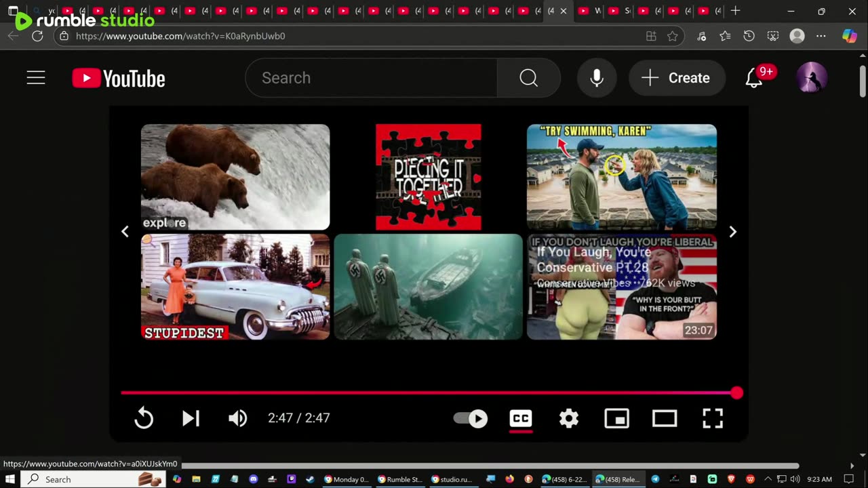Click the YouTube search input field
This screenshot has width=868, height=488.
click(372, 78)
